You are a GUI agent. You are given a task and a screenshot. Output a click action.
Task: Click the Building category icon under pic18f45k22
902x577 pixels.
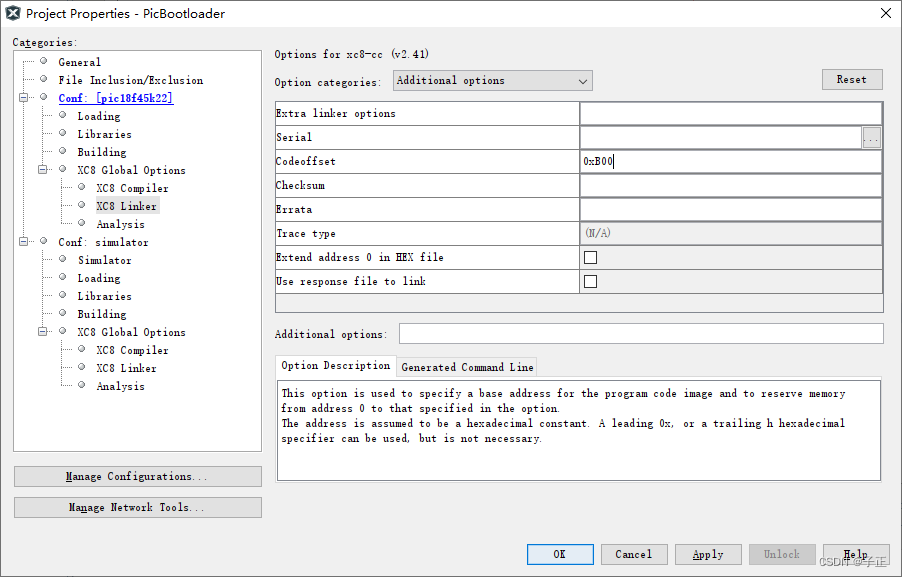[x=62, y=152]
